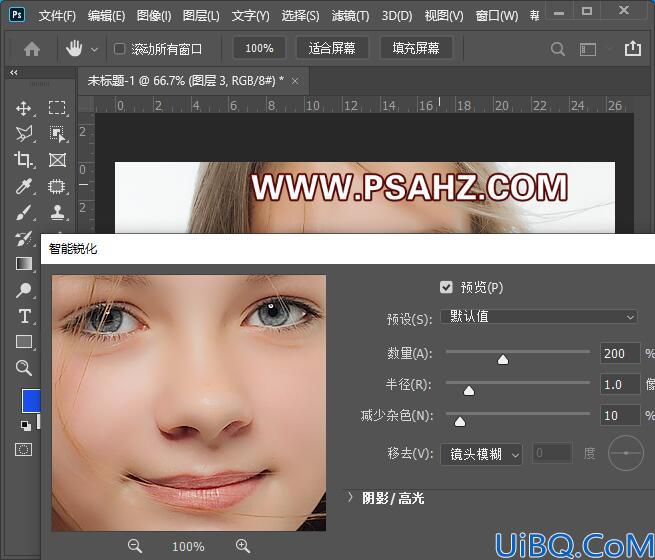Open the workspace layout icon

588,49
